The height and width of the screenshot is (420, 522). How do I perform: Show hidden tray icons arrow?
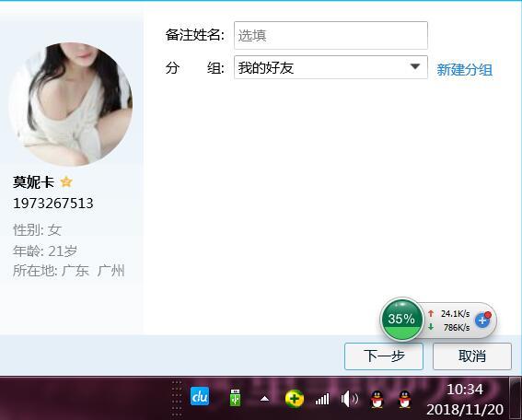[264, 398]
